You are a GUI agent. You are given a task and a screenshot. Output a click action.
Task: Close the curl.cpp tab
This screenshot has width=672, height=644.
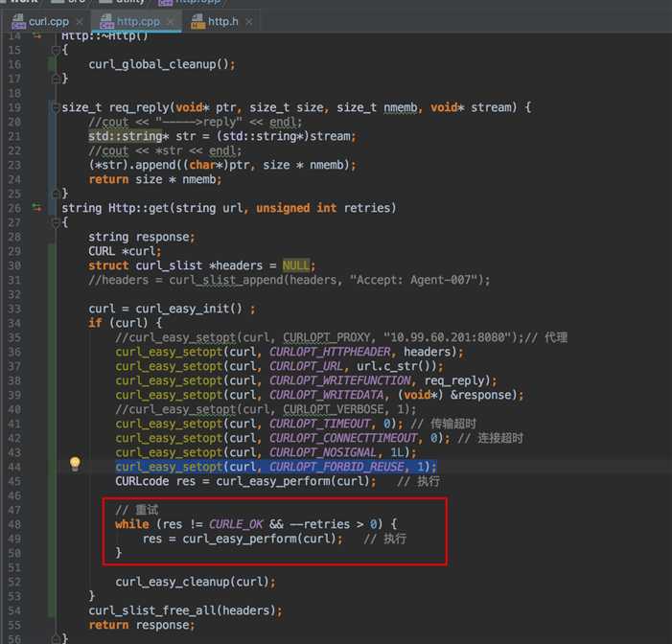click(x=80, y=21)
